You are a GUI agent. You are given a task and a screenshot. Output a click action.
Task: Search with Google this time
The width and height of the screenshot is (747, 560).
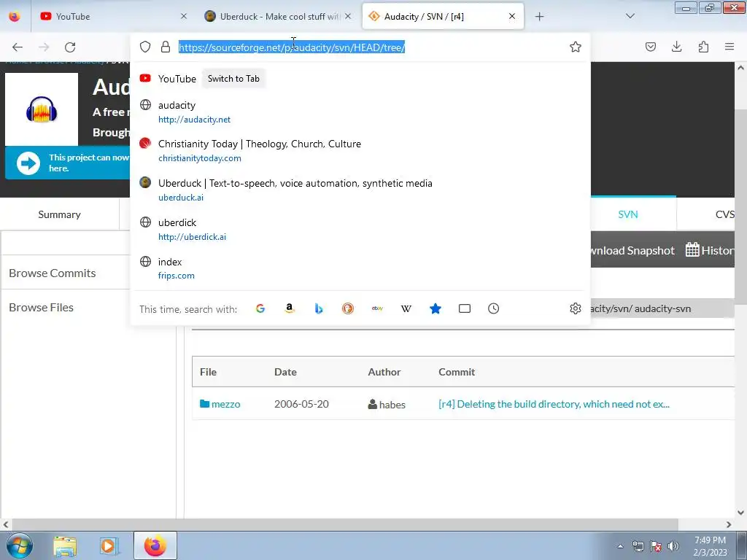click(260, 308)
